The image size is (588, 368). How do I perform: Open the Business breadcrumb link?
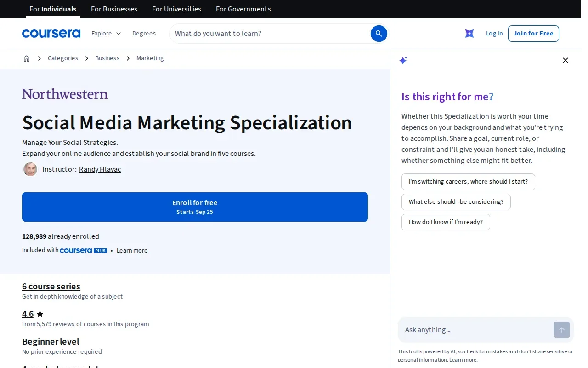[107, 58]
